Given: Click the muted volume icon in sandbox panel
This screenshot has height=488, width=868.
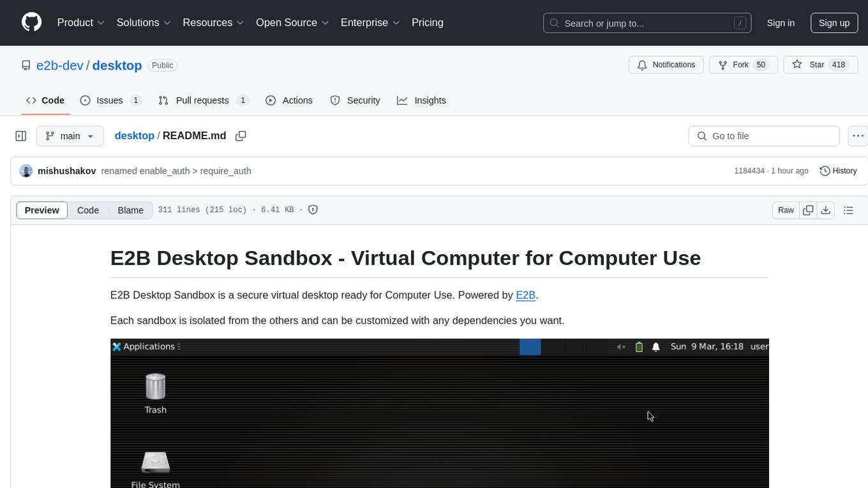Looking at the screenshot, I should point(621,347).
